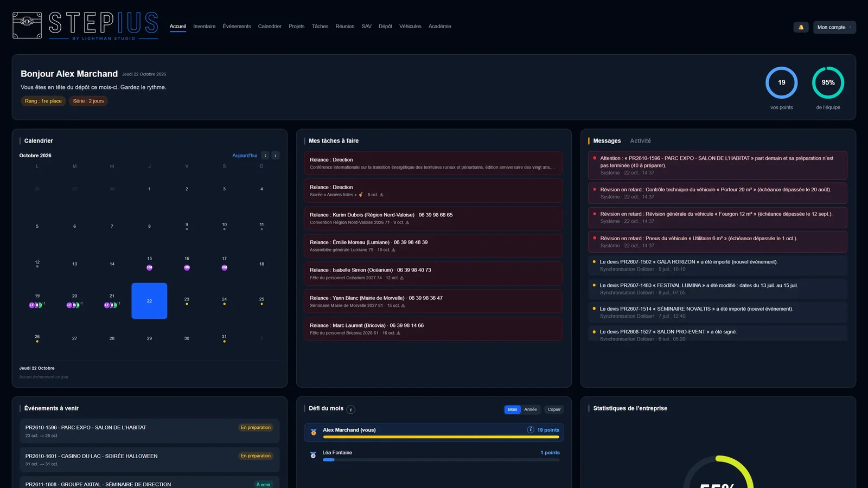Switch the challenge view to Année
The width and height of the screenshot is (868, 488).
(x=531, y=409)
